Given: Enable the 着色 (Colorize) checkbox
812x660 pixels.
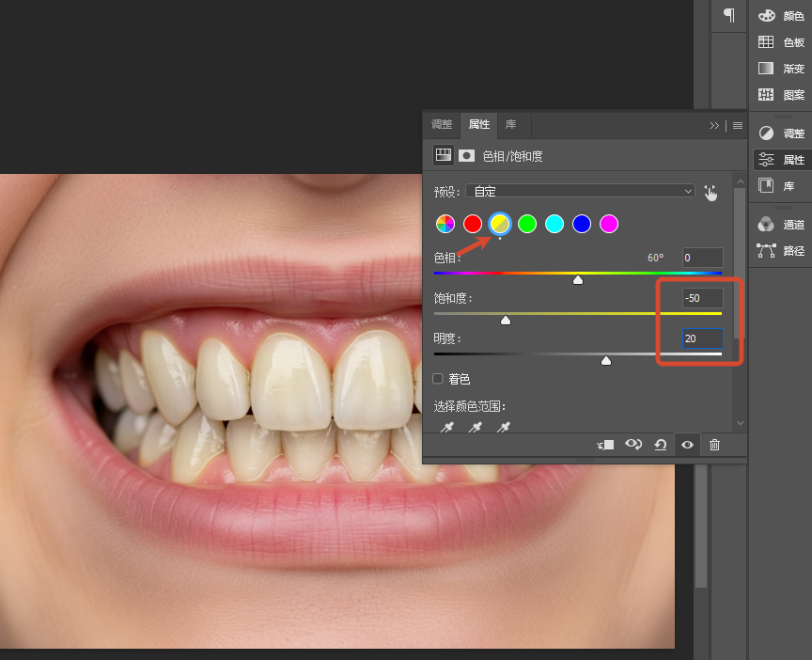Looking at the screenshot, I should [x=438, y=379].
